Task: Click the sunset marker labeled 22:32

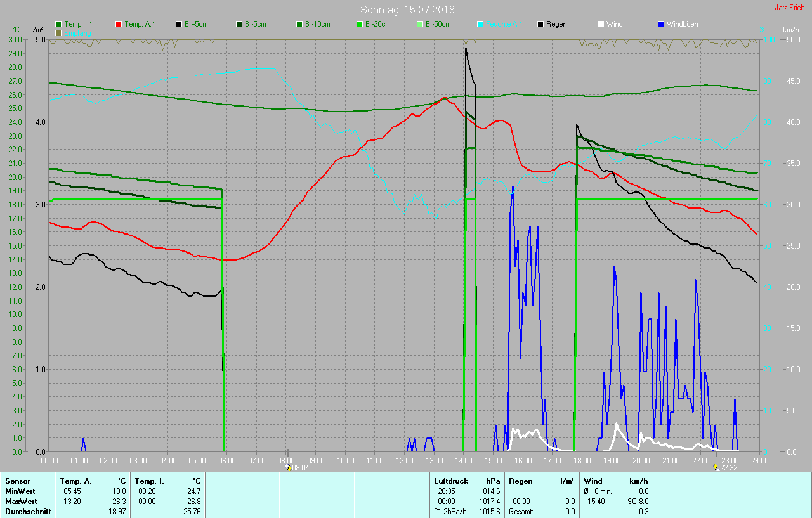Action: [x=716, y=468]
